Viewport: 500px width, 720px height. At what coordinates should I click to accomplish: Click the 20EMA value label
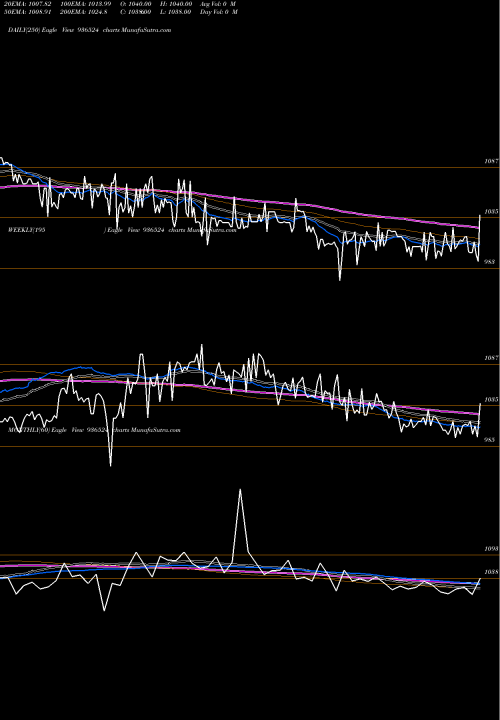pos(27,4)
